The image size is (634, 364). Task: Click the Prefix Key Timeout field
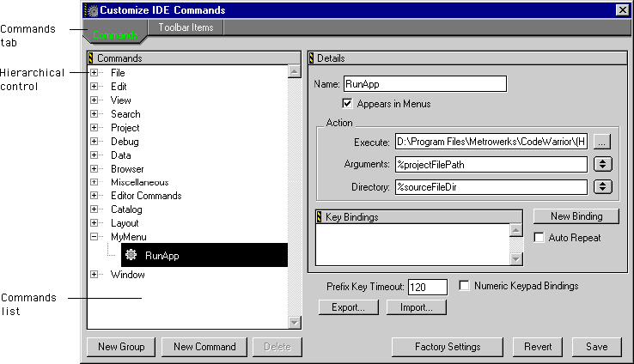tap(428, 287)
